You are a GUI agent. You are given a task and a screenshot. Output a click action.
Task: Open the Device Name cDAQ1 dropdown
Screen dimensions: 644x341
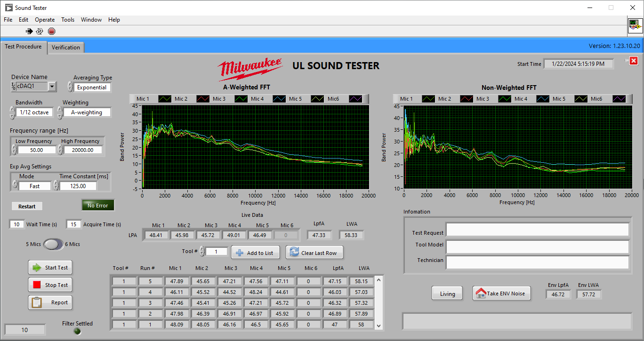(x=52, y=87)
